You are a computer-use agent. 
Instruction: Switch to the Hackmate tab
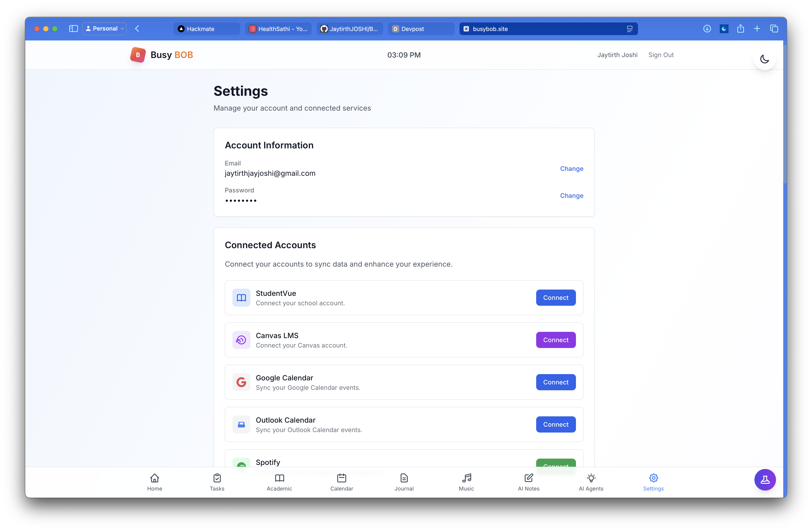click(206, 29)
